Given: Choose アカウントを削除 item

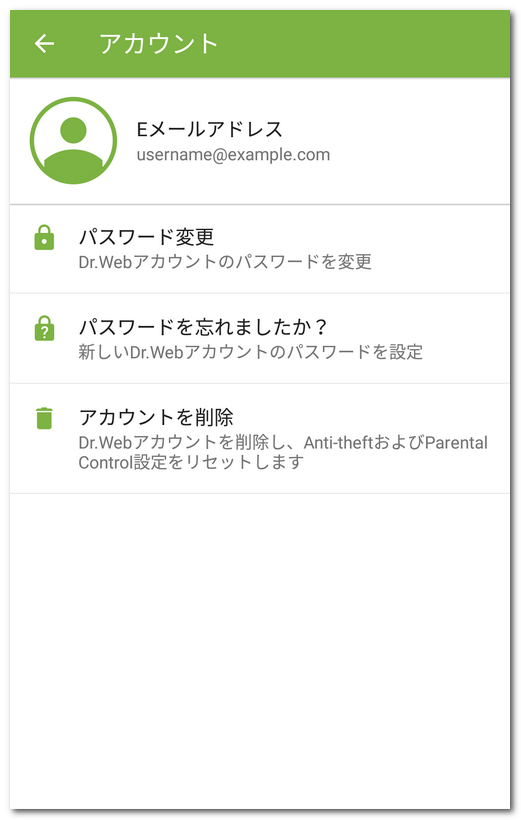Looking at the screenshot, I should pyautogui.click(x=260, y=438).
